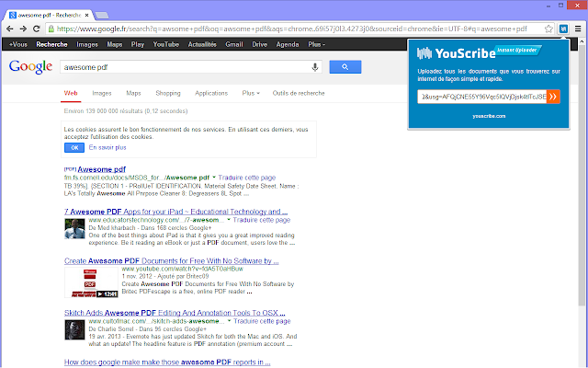Click the YouScribe URL input field
Viewport: 588px width, 368px height.
[481, 97]
